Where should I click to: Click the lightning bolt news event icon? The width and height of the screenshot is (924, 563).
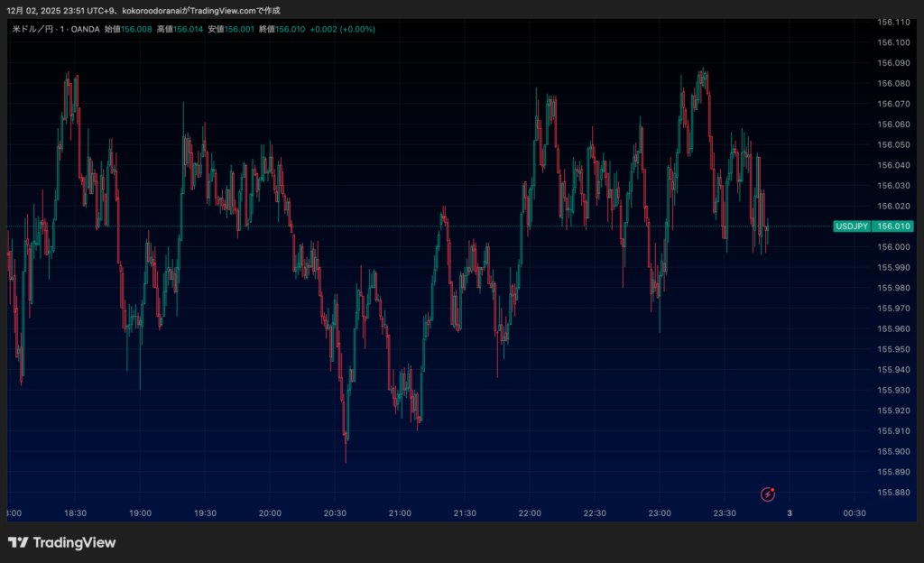768,494
